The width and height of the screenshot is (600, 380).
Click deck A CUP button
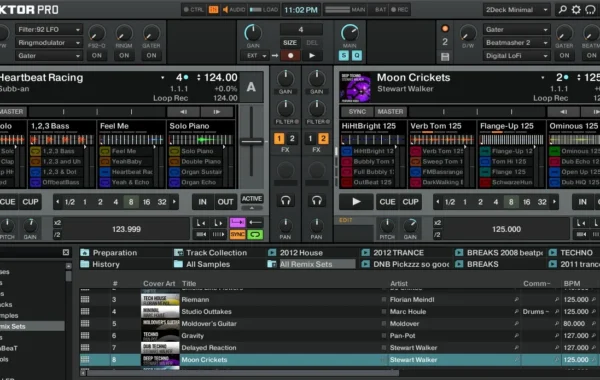coord(30,202)
